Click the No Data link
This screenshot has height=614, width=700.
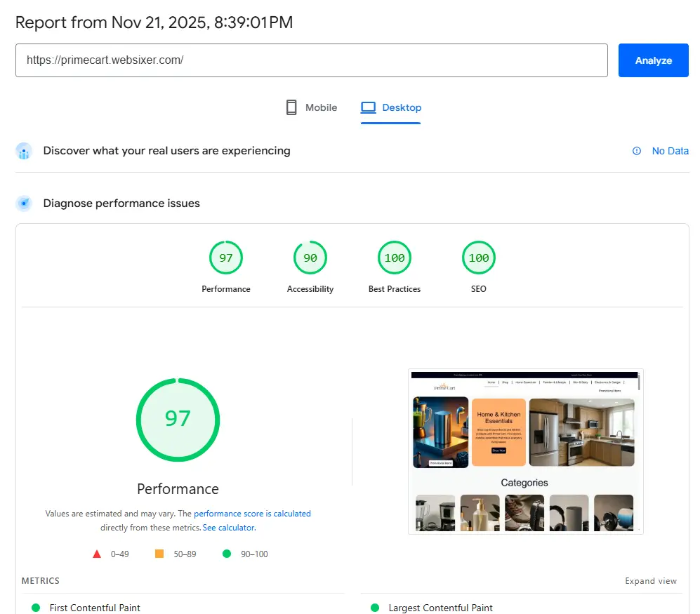670,151
